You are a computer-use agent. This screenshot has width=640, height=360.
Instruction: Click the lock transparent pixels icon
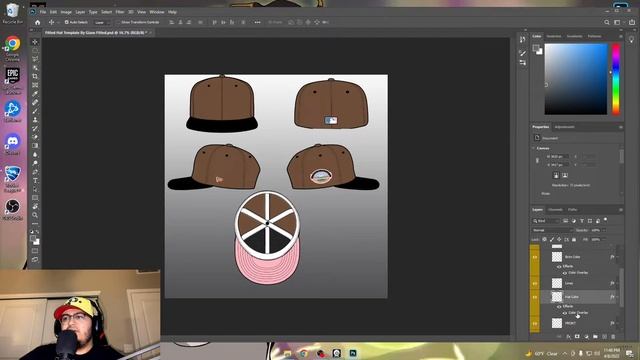point(544,240)
